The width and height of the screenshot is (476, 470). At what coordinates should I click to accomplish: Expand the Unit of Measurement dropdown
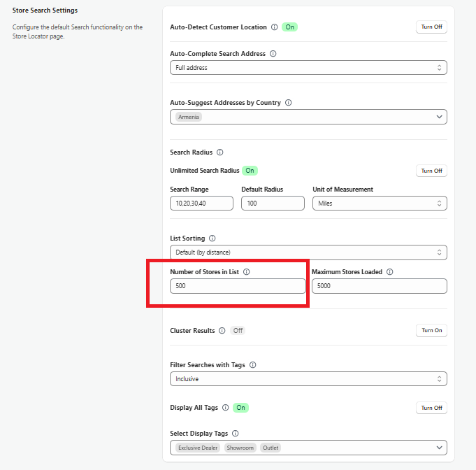coord(379,204)
